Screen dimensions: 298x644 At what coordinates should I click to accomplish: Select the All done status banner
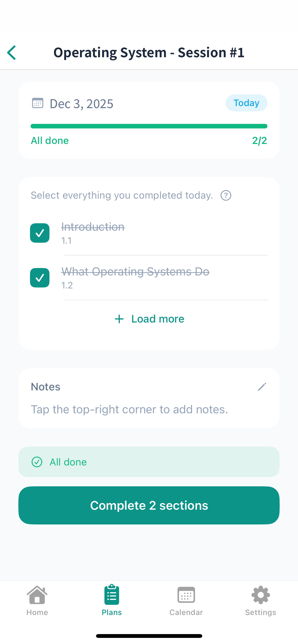pos(149,462)
